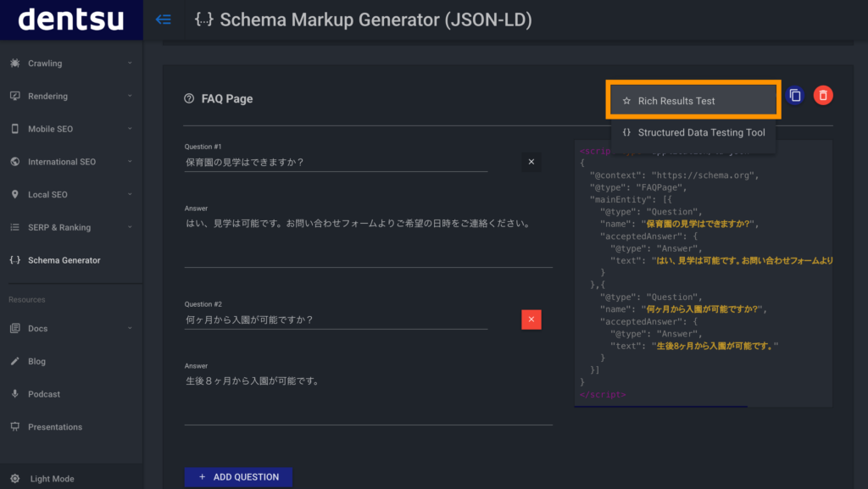868x489 pixels.
Task: Click the '"@context": "https://schema.org"' code line
Action: pyautogui.click(x=674, y=175)
